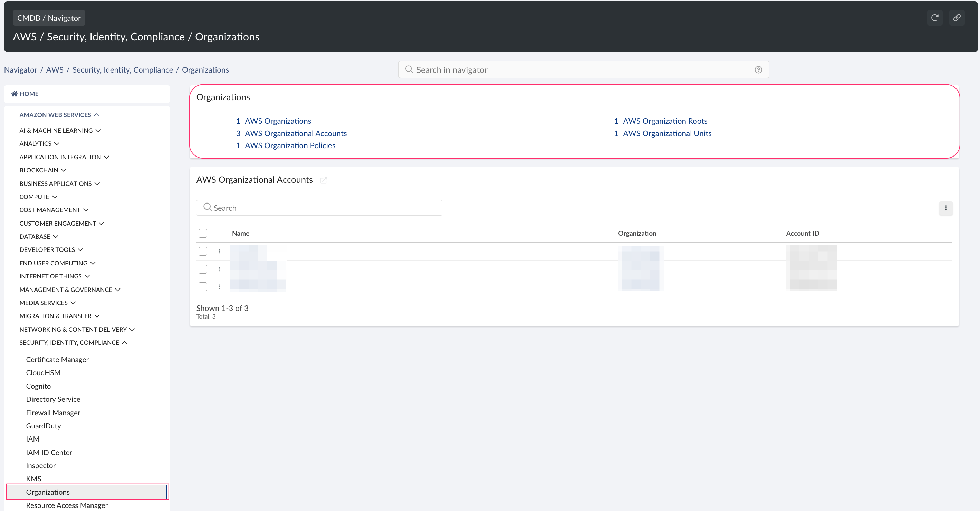Check the second account row checkbox
980x511 pixels.
tap(203, 269)
